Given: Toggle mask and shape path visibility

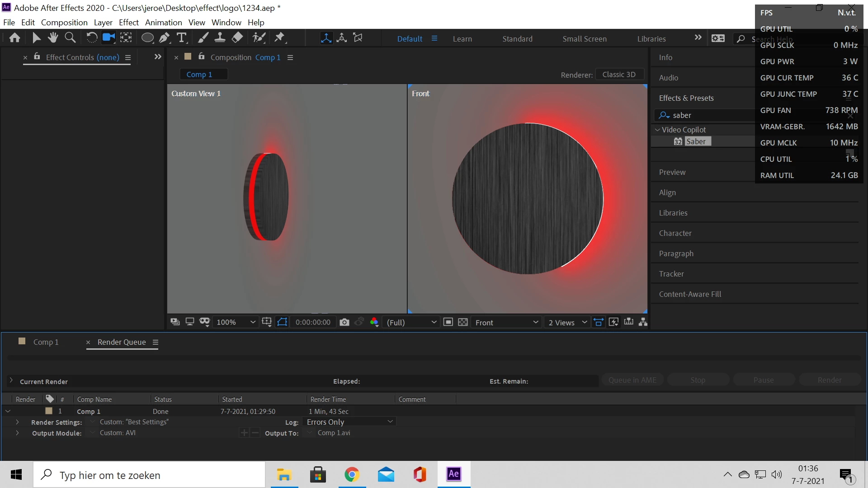Looking at the screenshot, I should point(282,322).
